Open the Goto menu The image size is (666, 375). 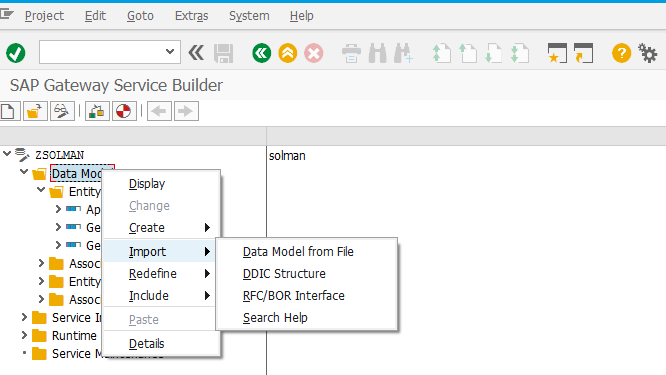[140, 16]
